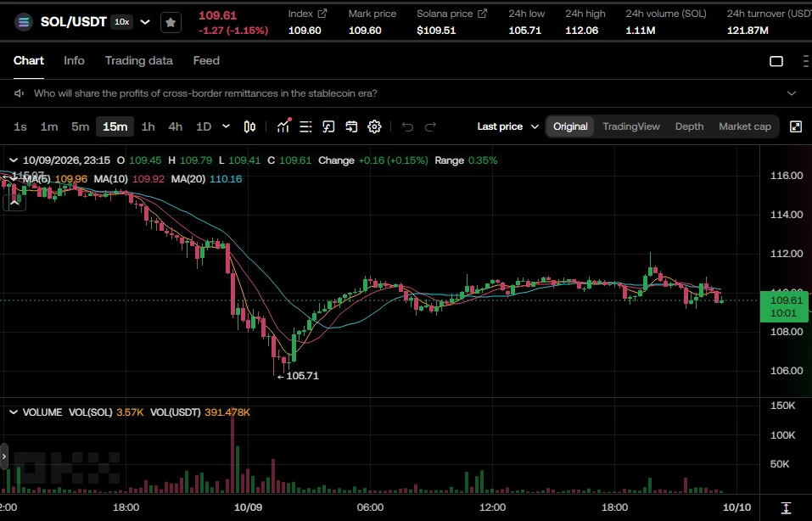Click the SOL/USDT pair name
This screenshot has height=521, width=812.
point(74,22)
